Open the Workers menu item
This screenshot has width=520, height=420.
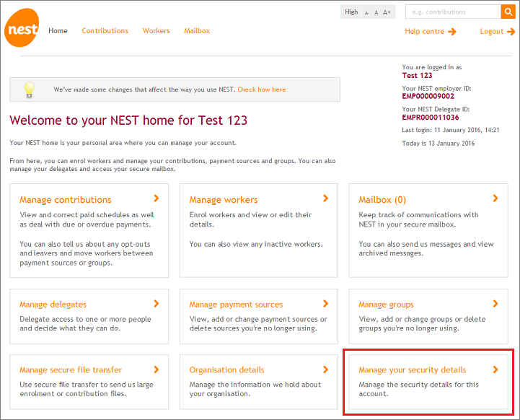[x=157, y=31]
